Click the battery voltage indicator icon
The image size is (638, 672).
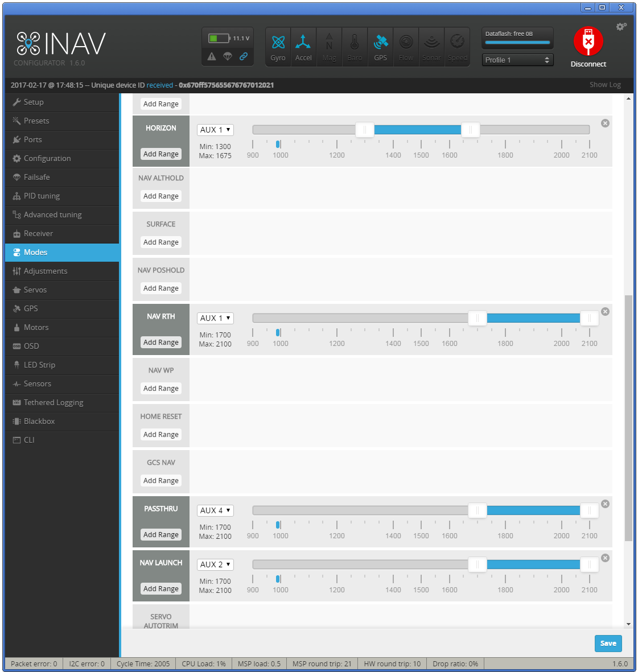pos(219,39)
